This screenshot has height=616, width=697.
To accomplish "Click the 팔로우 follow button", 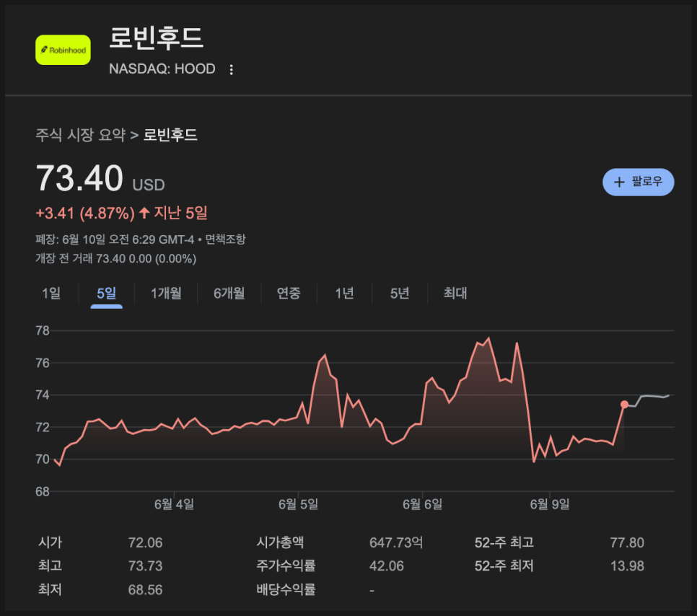I will [x=638, y=182].
